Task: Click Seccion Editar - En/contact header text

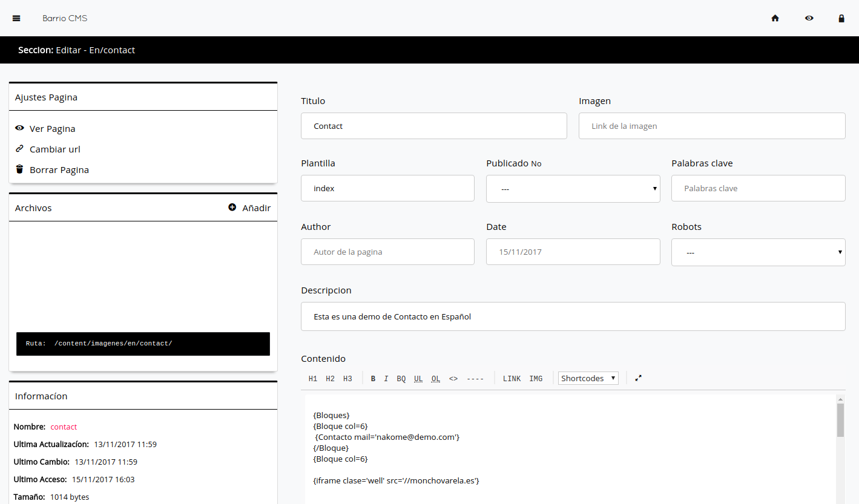Action: point(77,50)
